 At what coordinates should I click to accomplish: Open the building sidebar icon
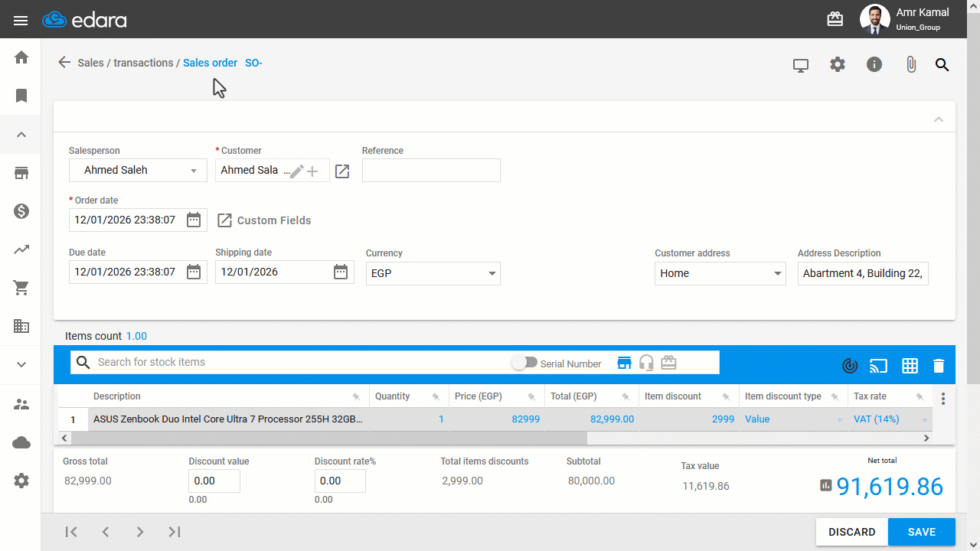tap(21, 326)
